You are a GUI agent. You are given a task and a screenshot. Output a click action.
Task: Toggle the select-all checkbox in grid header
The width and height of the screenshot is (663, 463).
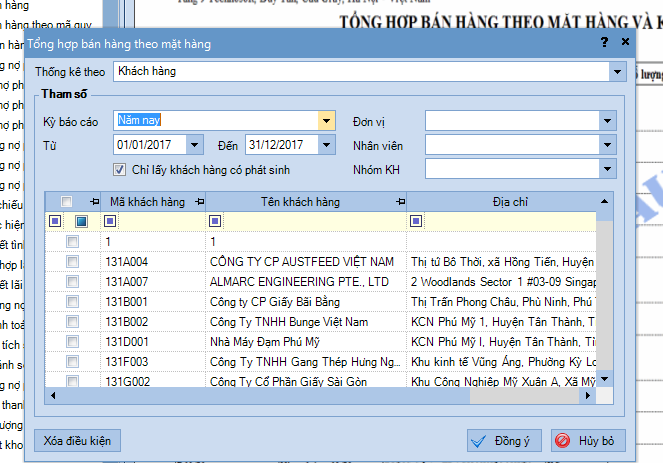[66, 201]
